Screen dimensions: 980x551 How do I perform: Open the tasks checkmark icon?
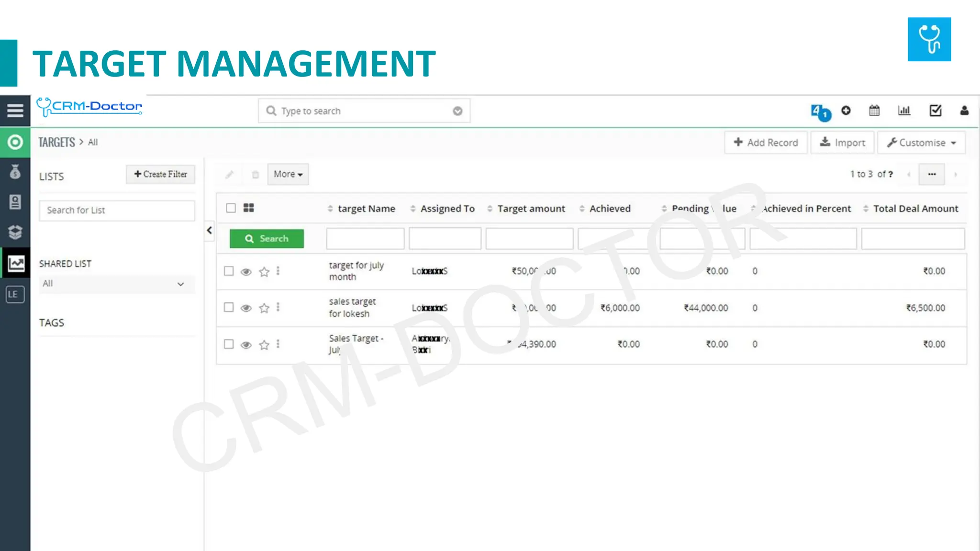click(935, 110)
